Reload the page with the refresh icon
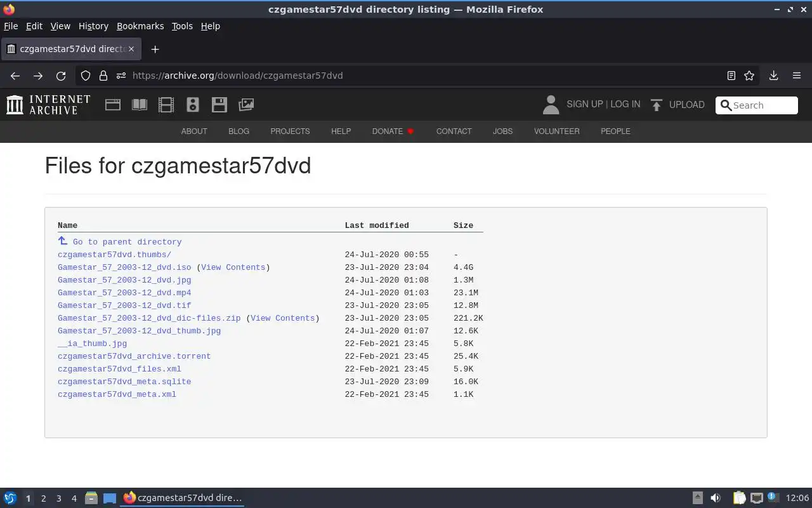Image resolution: width=812 pixels, height=508 pixels. coord(61,76)
